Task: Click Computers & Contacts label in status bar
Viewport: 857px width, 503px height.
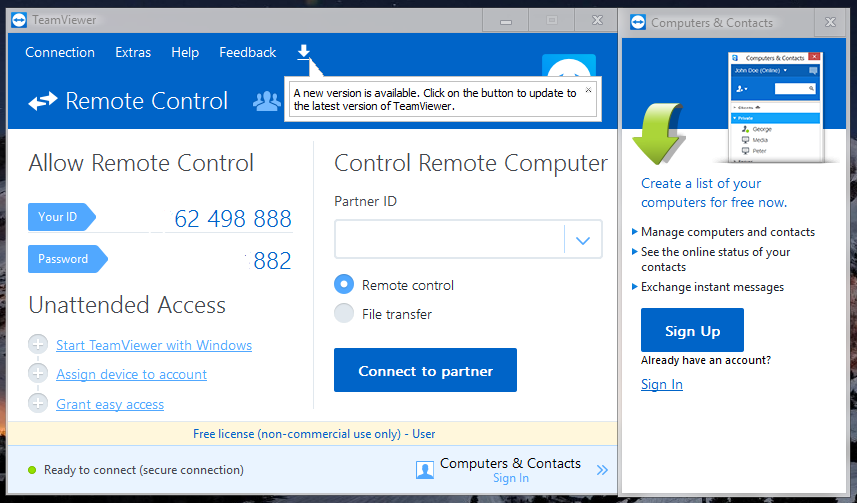Action: click(510, 463)
